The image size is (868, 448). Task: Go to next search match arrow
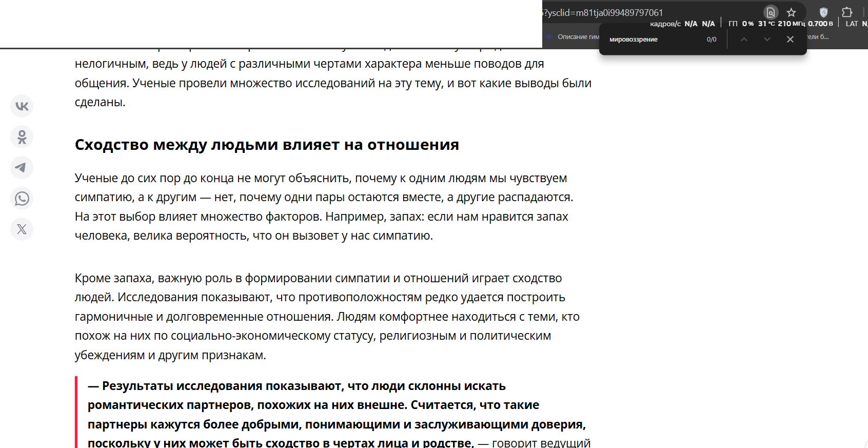[767, 40]
